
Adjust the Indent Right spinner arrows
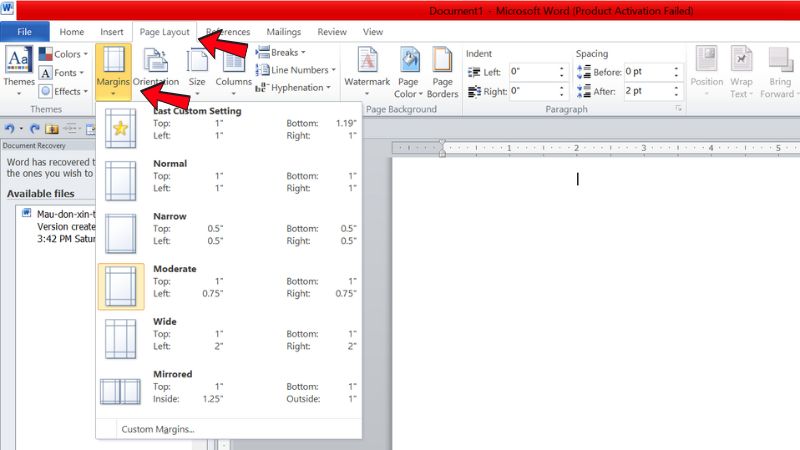pyautogui.click(x=562, y=91)
